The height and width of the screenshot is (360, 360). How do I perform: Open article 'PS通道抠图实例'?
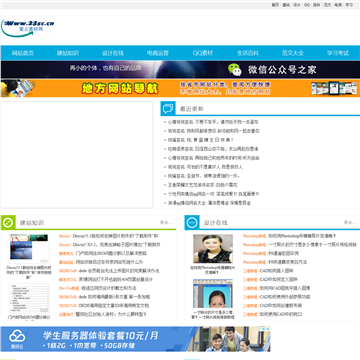click(284, 253)
